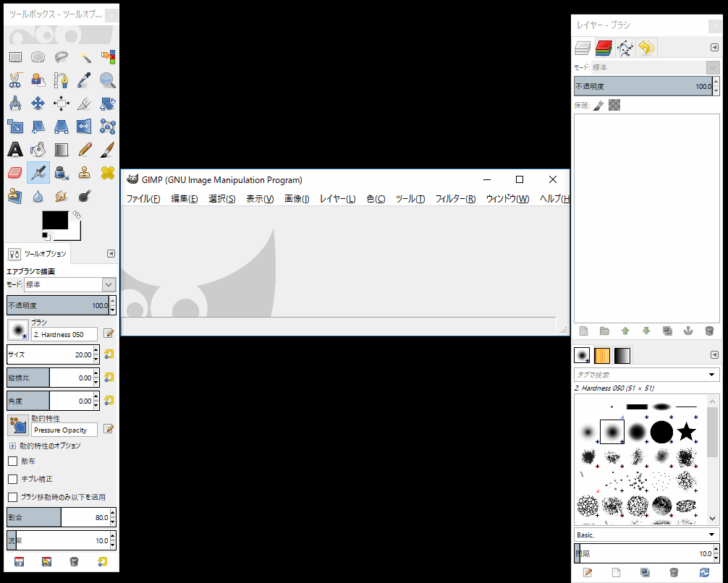
Task: Toggle the lock pixels brush icon in the Layers panel
Action: point(599,106)
